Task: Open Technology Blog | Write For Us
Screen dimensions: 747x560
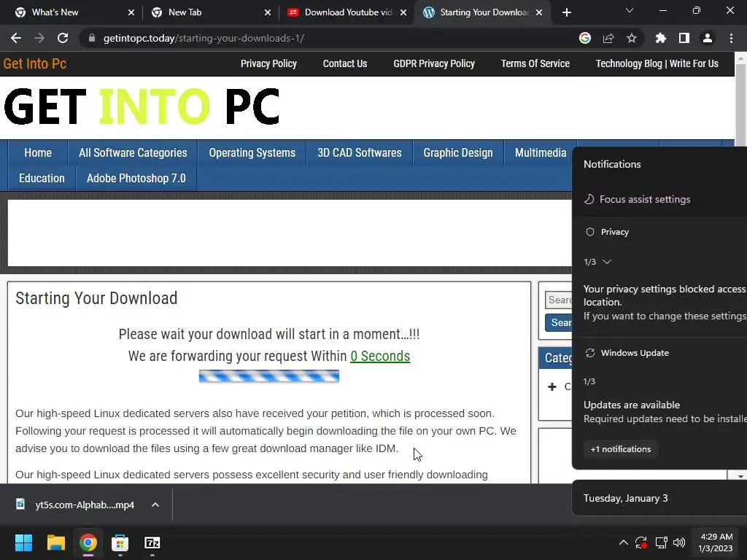Action: [657, 64]
